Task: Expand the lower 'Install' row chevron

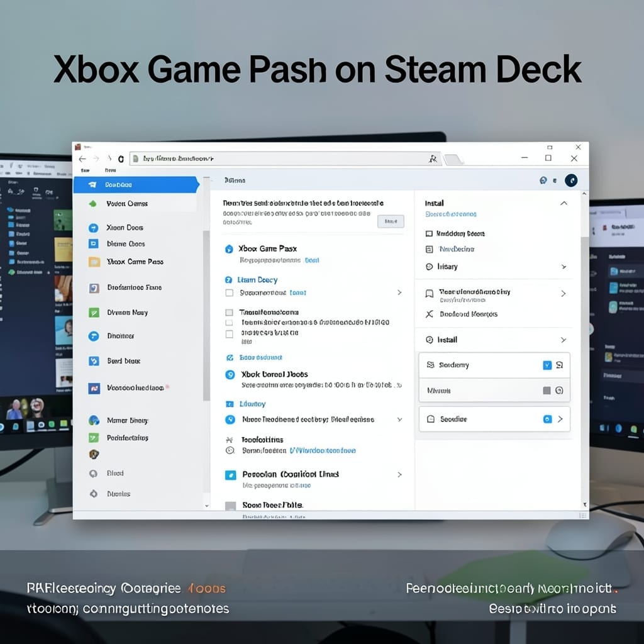Action: click(563, 340)
